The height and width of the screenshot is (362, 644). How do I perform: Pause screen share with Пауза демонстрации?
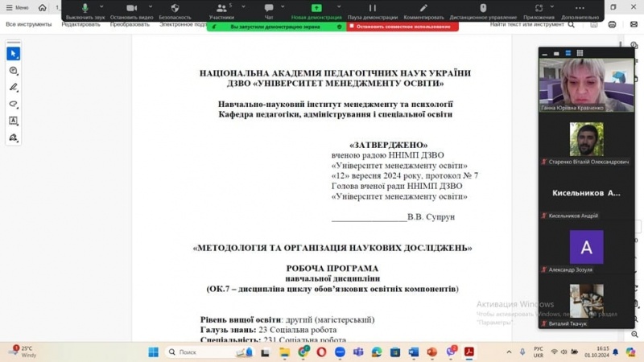pos(372,10)
